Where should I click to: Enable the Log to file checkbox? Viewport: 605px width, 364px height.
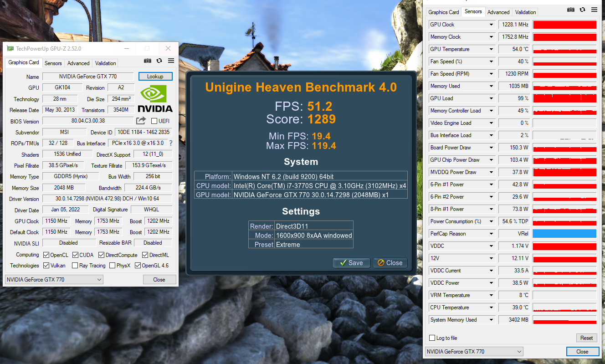pos(432,338)
